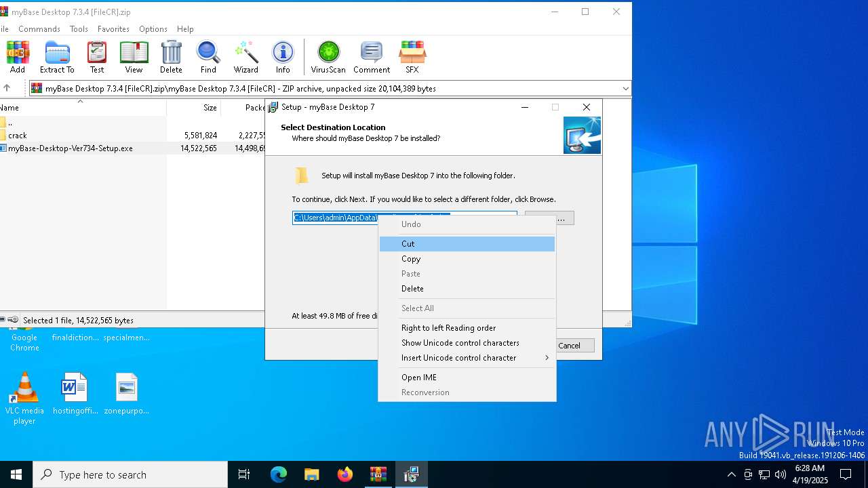Viewport: 868px width, 488px height.
Task: Choose Open IME in context menu
Action: (x=467, y=378)
